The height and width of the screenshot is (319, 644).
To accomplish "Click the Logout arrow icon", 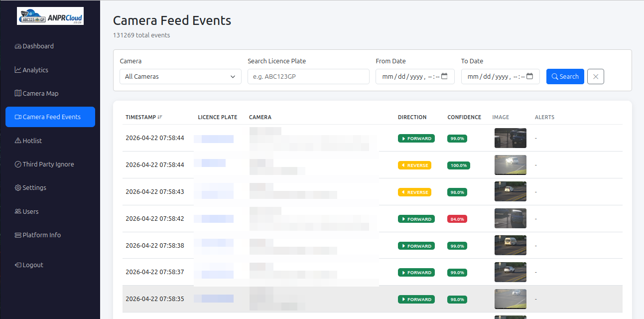I will coord(18,265).
